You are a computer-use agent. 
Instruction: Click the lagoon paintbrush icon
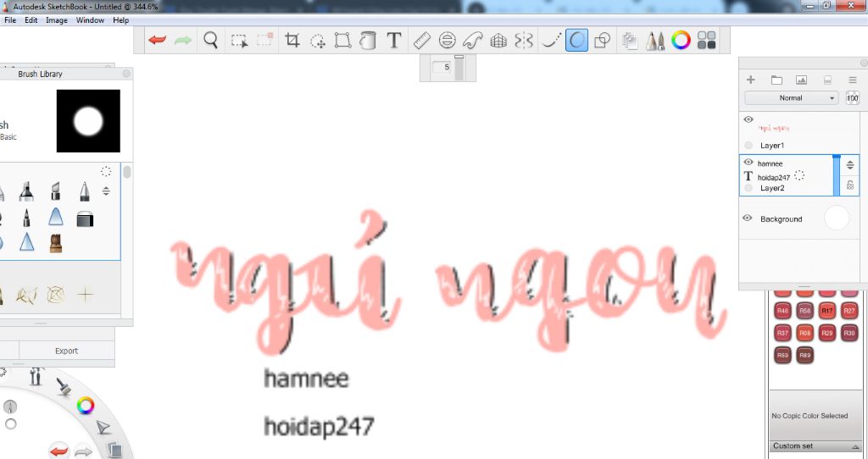(64, 386)
